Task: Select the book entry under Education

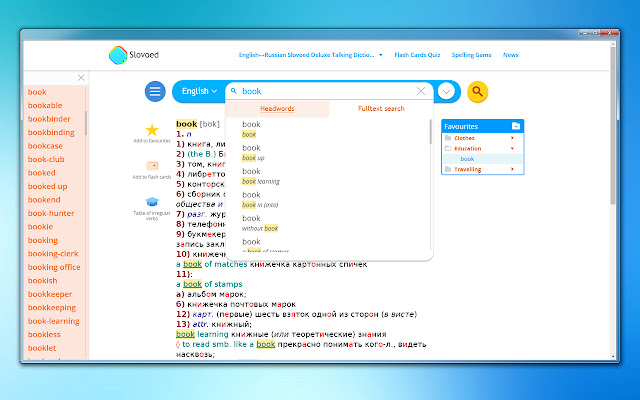Action: pos(467,159)
